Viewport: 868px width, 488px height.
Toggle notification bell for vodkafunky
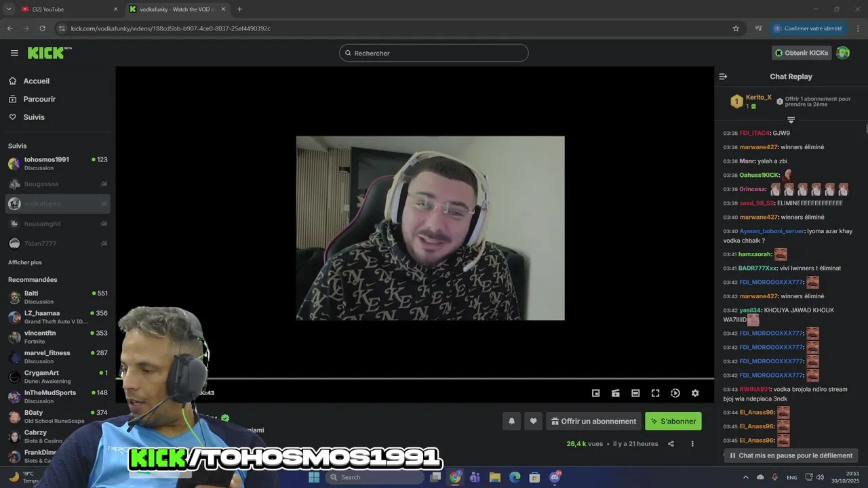tap(512, 421)
